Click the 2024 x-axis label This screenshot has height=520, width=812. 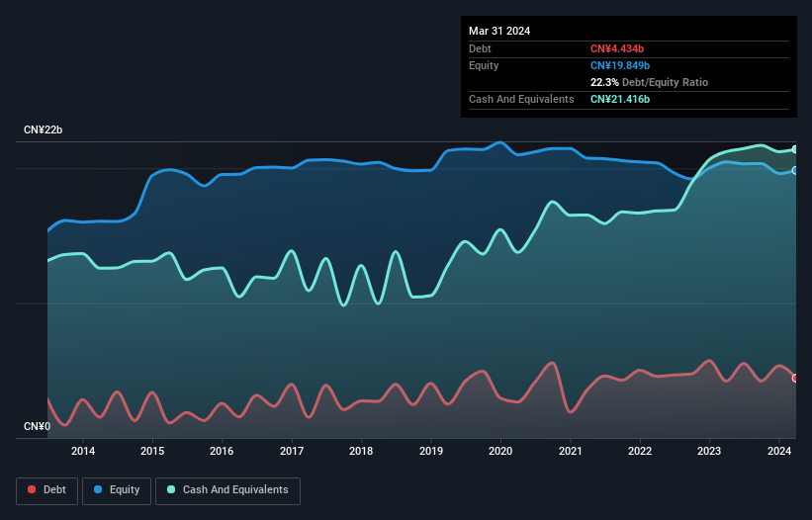pos(778,451)
